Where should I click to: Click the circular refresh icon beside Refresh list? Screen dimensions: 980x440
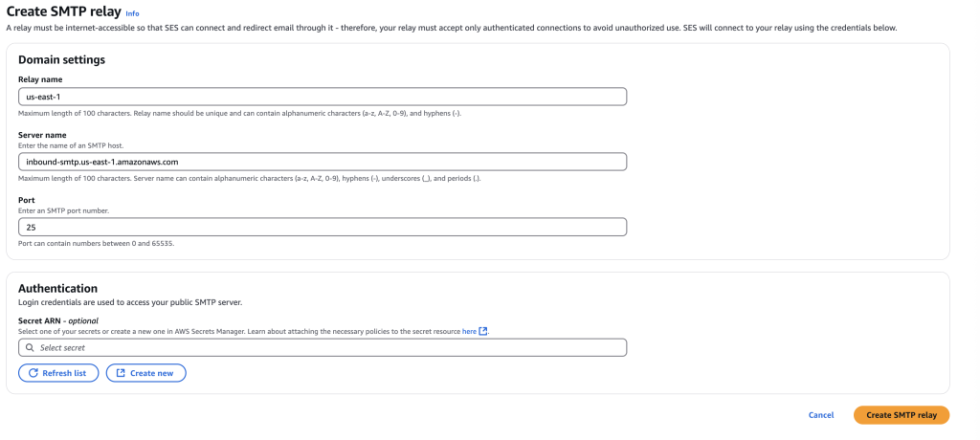point(33,373)
